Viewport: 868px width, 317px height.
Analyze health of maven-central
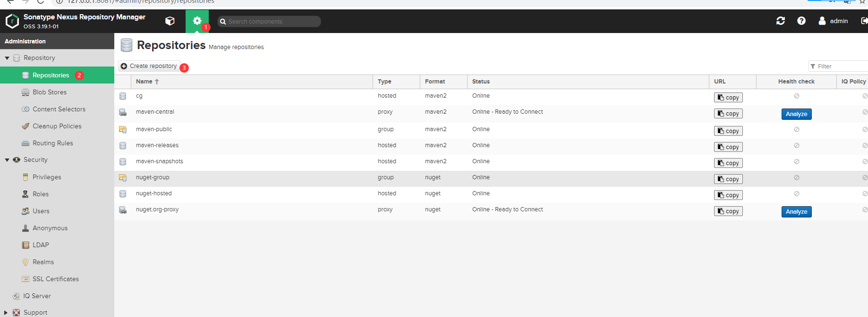[x=796, y=114]
